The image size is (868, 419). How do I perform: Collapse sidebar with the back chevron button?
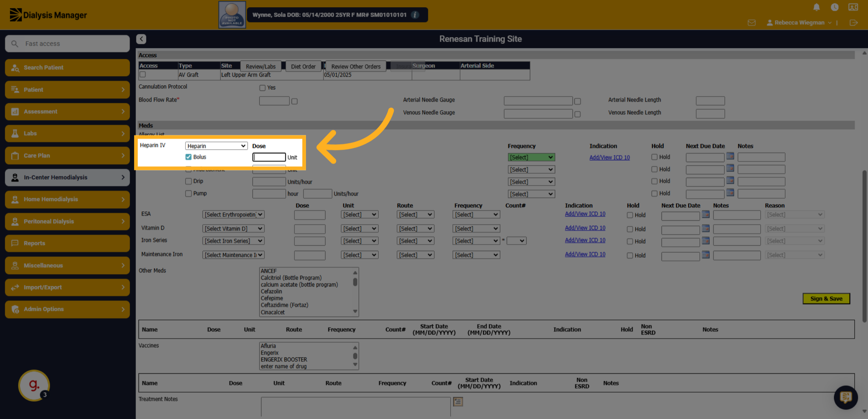[x=141, y=39]
